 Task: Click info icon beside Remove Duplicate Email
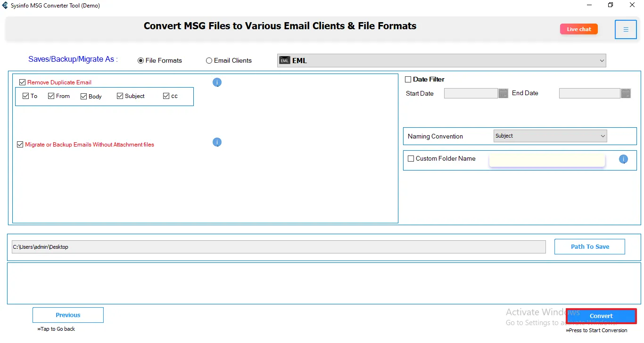tap(217, 82)
